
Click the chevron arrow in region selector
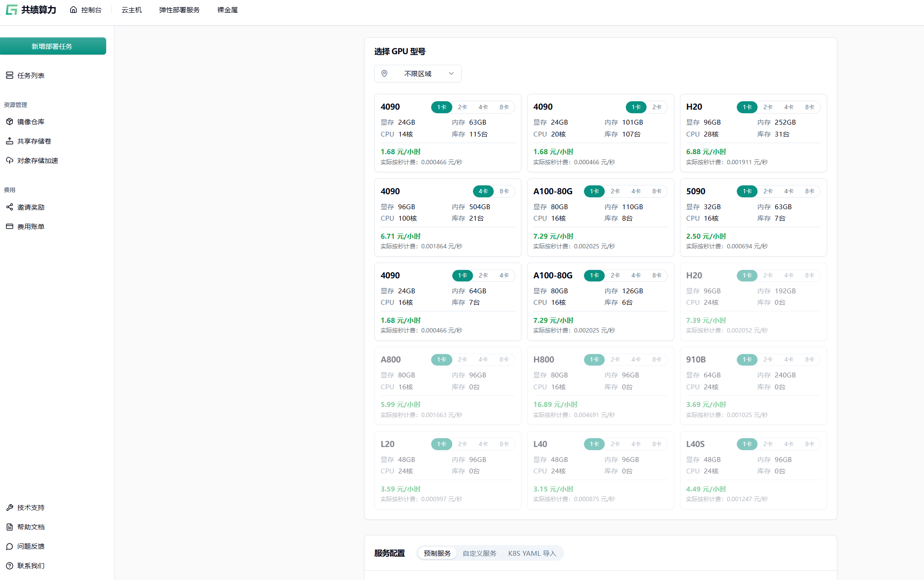click(451, 74)
